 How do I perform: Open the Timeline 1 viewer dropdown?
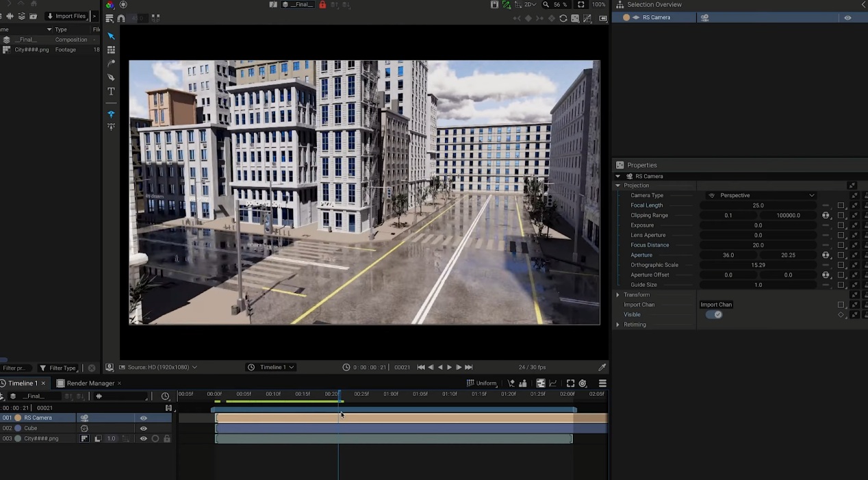coord(271,368)
